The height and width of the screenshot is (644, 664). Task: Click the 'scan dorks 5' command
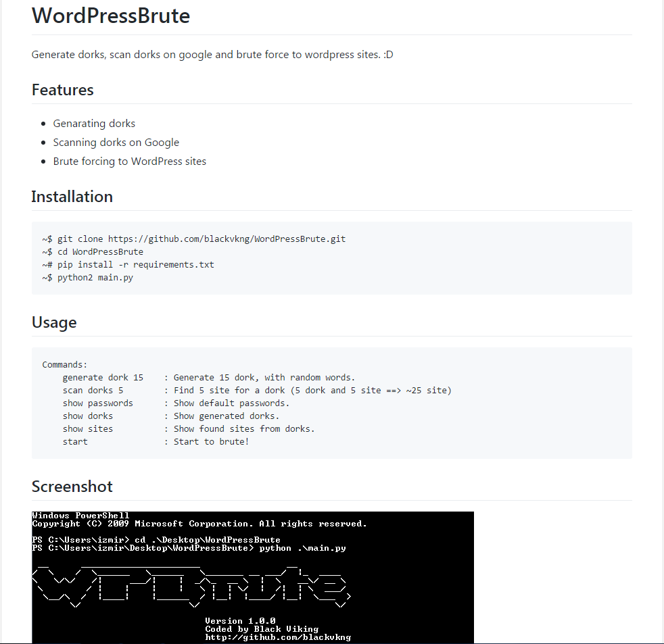(x=93, y=390)
